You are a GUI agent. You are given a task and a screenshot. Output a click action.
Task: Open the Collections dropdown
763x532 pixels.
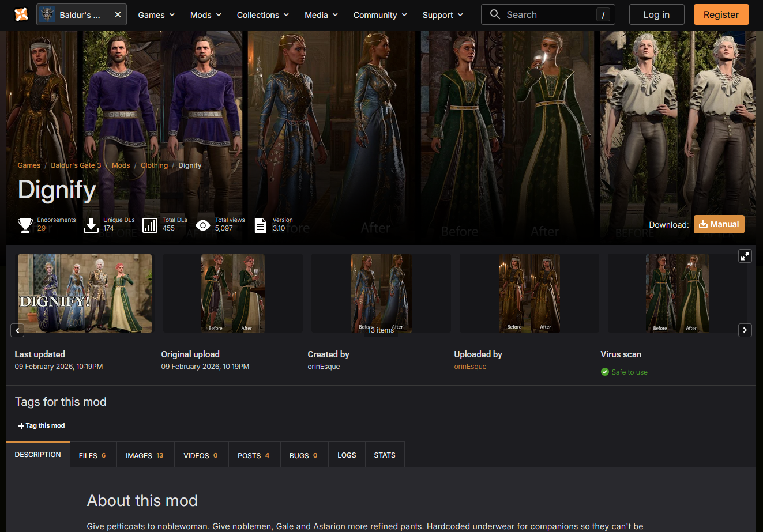point(263,15)
